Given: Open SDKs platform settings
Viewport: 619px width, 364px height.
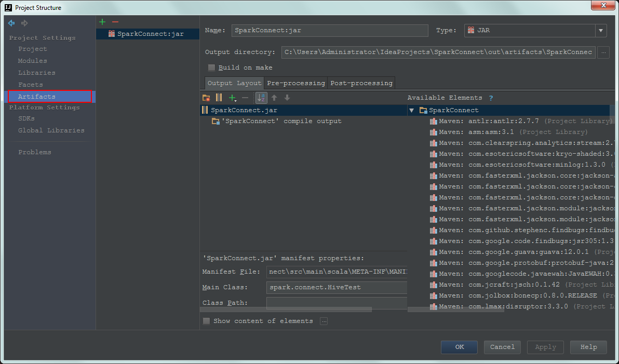Looking at the screenshot, I should coord(26,118).
